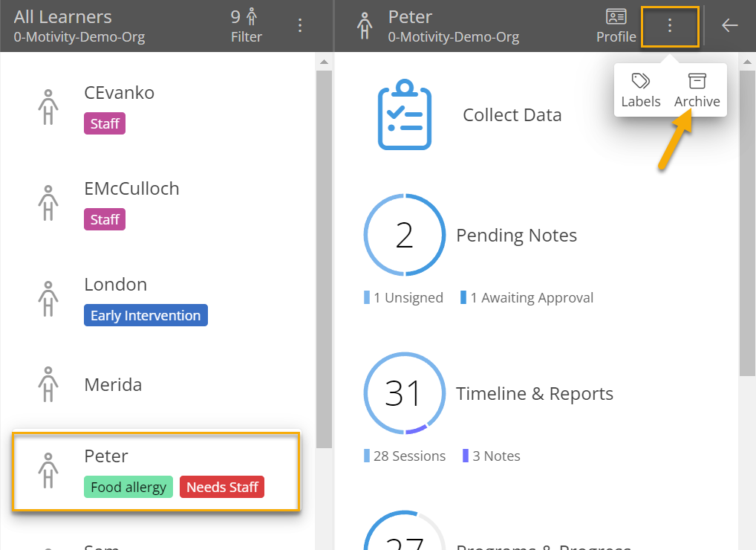Open Peter's Profile card icon
Viewport: 756px width, 550px height.
point(616,25)
